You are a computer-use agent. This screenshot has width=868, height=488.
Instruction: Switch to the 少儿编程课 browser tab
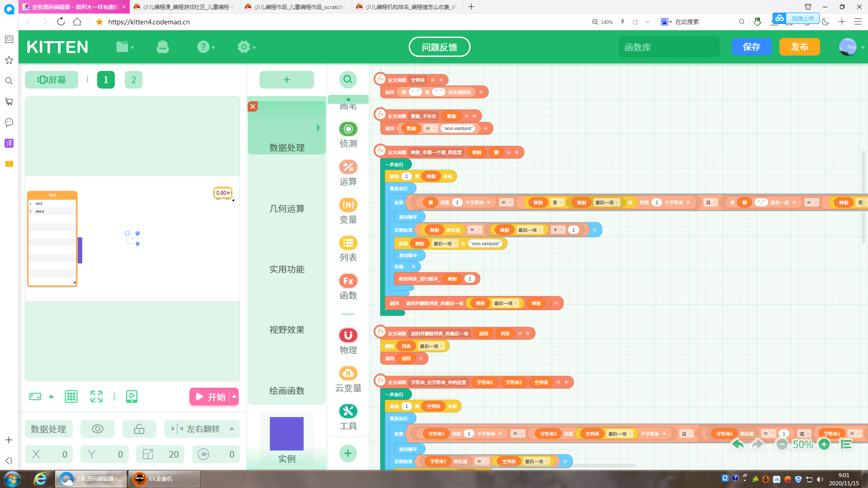coord(185,7)
